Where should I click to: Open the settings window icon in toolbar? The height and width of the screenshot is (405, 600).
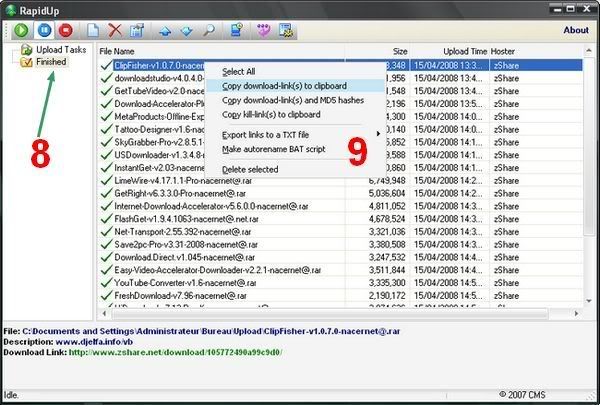286,30
